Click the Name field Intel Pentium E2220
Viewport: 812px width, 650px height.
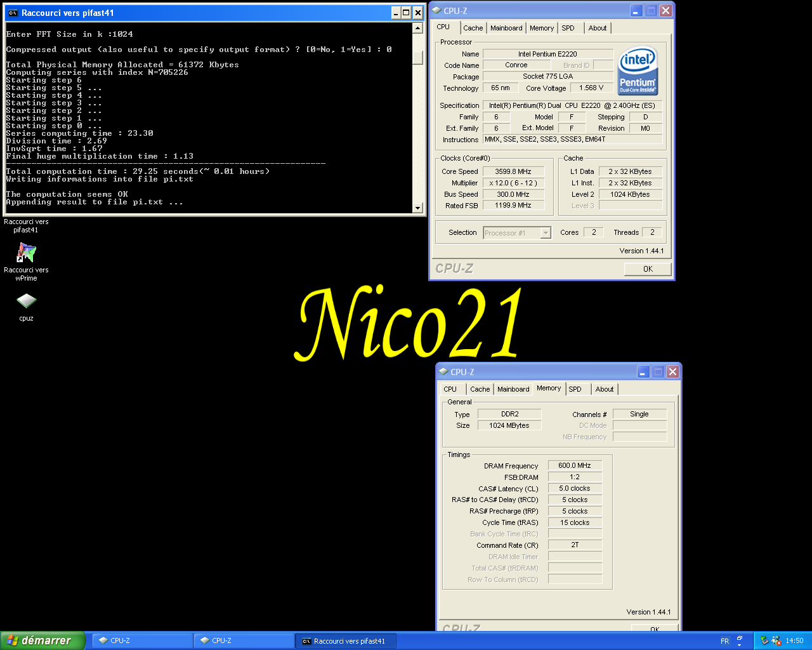[x=547, y=54]
